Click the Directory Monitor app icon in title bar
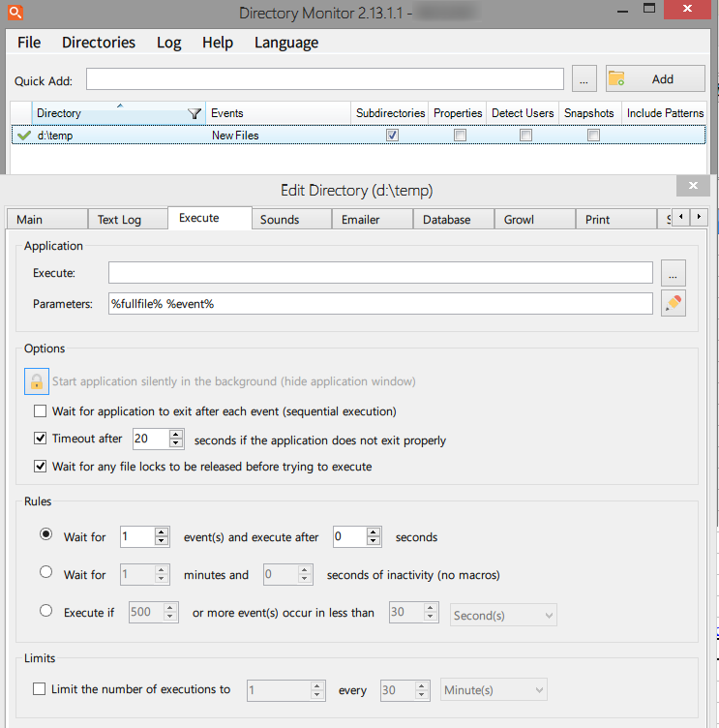Image resolution: width=719 pixels, height=728 pixels. click(x=15, y=12)
